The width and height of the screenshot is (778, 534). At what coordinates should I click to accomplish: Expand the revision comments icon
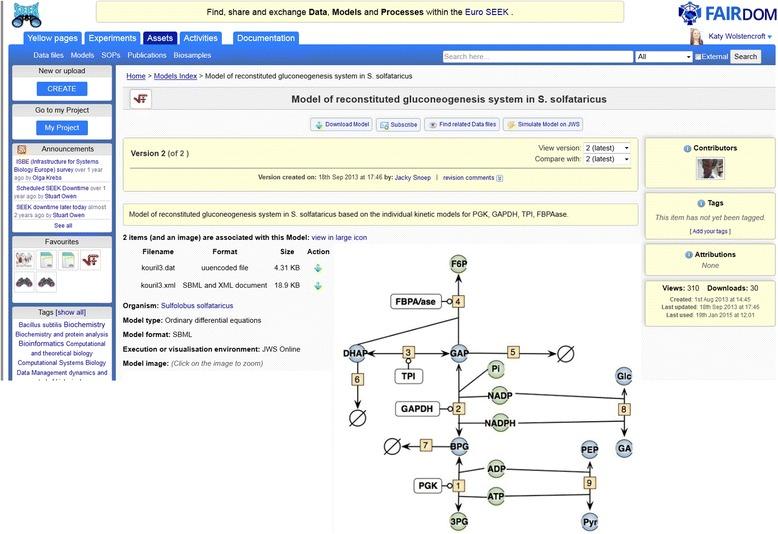499,178
